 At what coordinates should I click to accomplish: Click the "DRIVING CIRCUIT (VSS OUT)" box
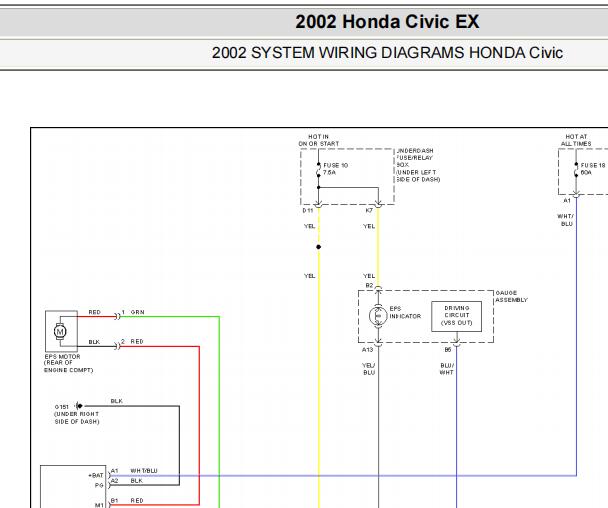(x=456, y=316)
